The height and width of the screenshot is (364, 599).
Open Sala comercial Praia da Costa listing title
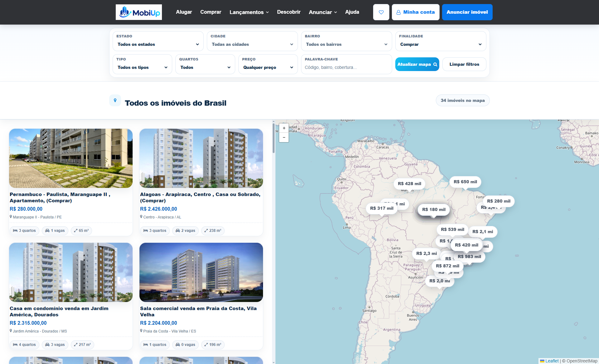198,312
